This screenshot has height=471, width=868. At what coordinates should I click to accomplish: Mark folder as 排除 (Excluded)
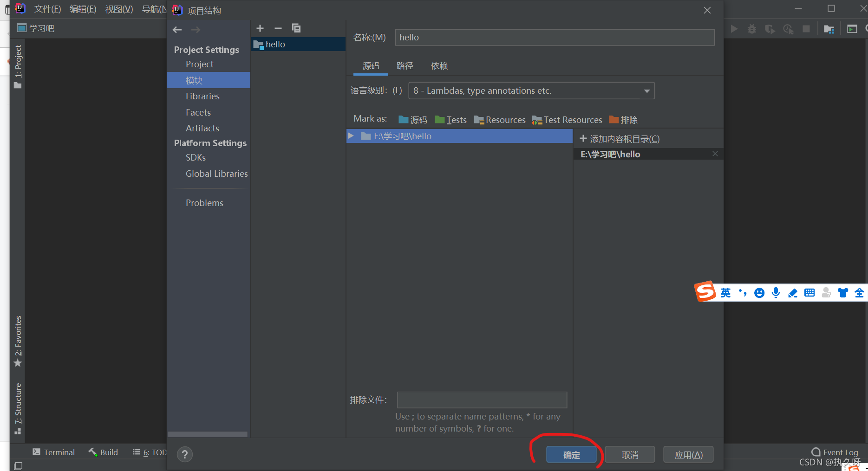click(x=623, y=120)
